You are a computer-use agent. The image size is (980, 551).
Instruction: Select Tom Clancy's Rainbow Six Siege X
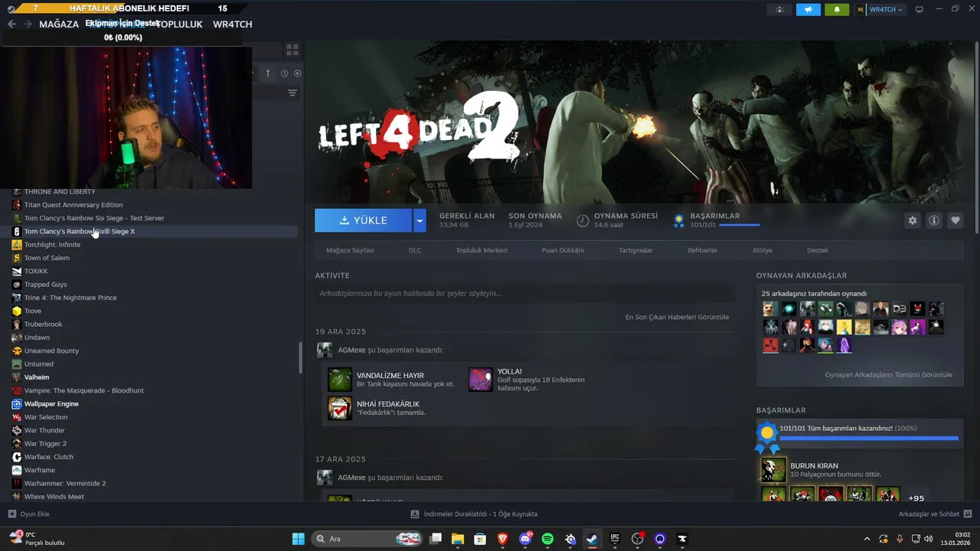pos(80,231)
